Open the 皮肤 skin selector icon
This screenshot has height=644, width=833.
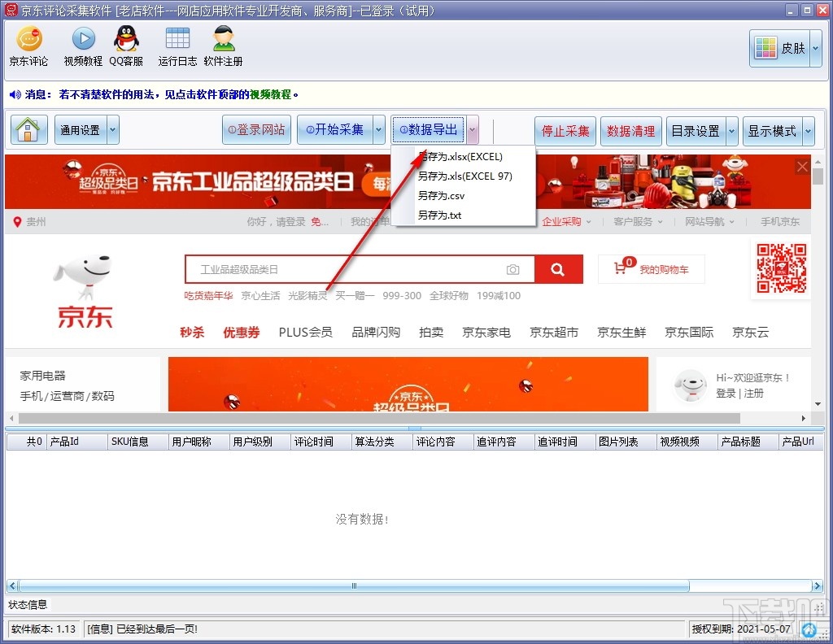[x=765, y=48]
